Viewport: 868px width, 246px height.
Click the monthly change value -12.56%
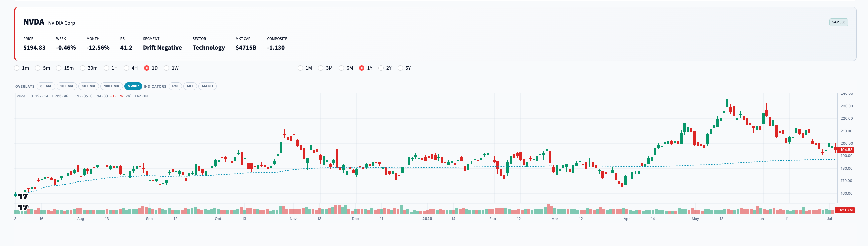point(98,48)
